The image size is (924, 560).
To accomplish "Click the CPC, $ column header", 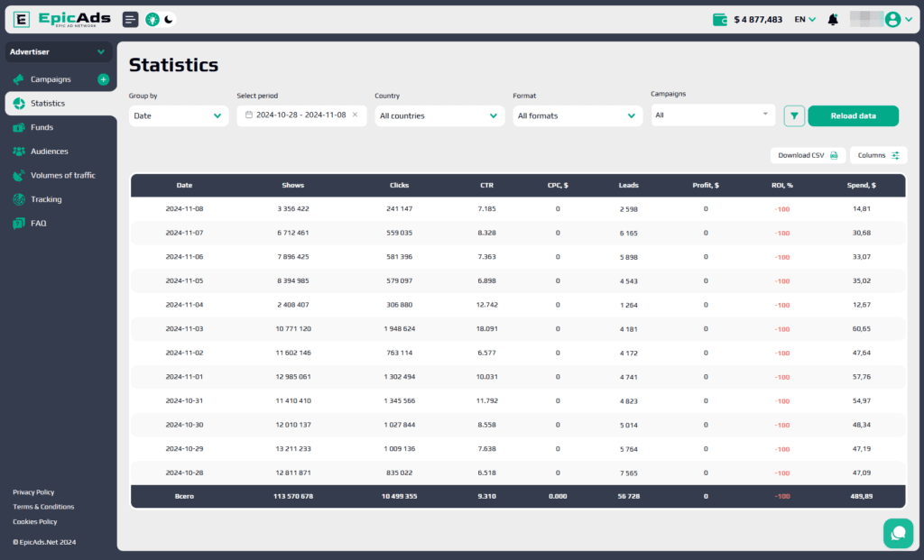I will [558, 186].
